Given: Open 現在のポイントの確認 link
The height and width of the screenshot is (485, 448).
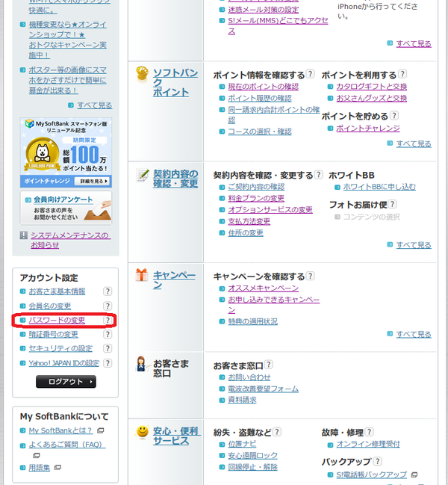Looking at the screenshot, I should pos(264,87).
